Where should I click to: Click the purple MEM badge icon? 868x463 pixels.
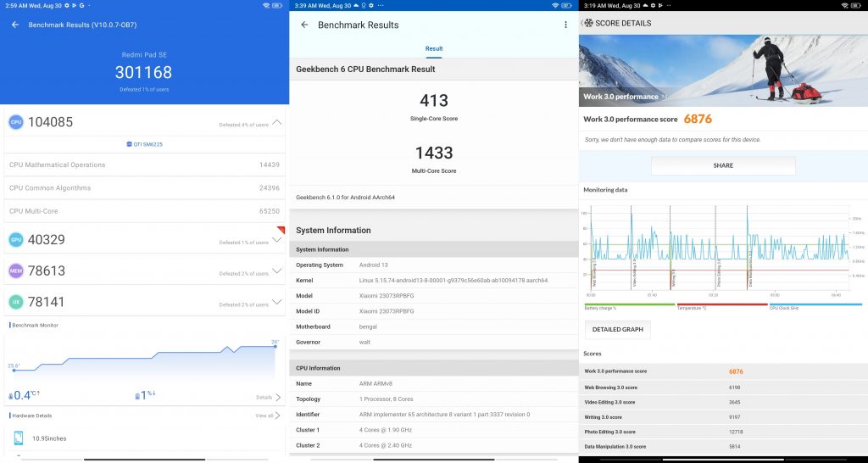(16, 271)
